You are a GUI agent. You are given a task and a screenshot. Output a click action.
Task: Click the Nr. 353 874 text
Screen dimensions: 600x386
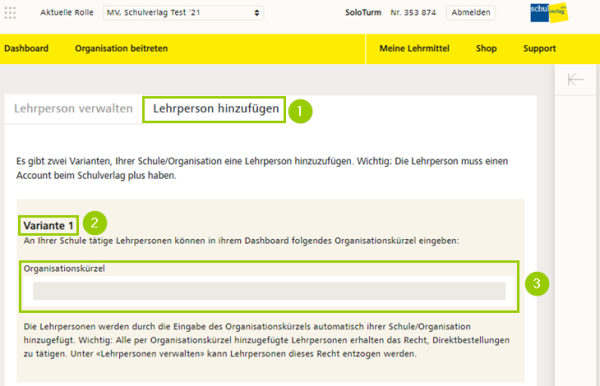[413, 13]
